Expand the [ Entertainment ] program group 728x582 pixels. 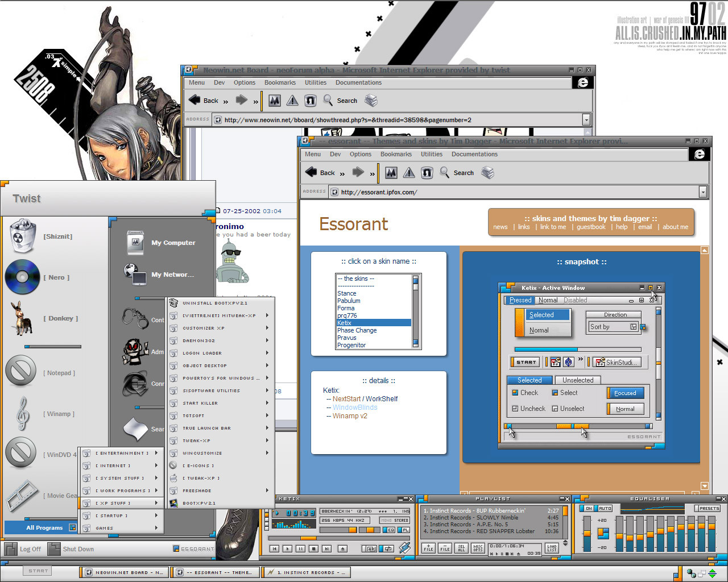121,453
